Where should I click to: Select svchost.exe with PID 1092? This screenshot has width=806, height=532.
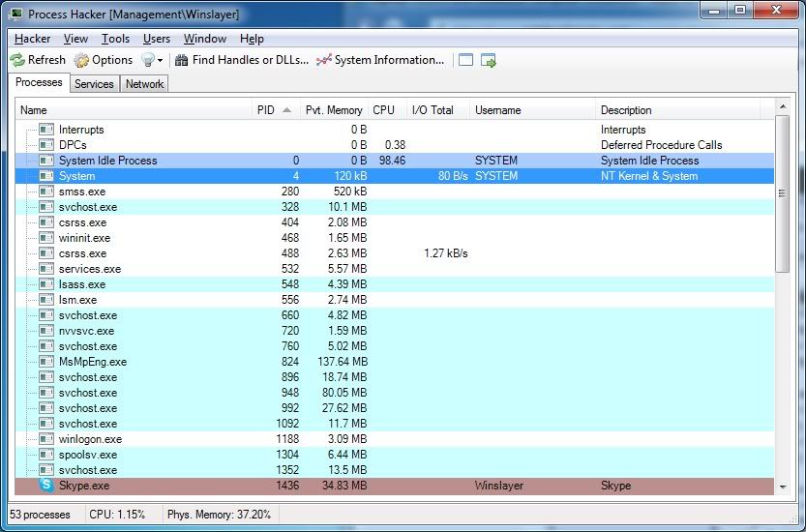394,424
